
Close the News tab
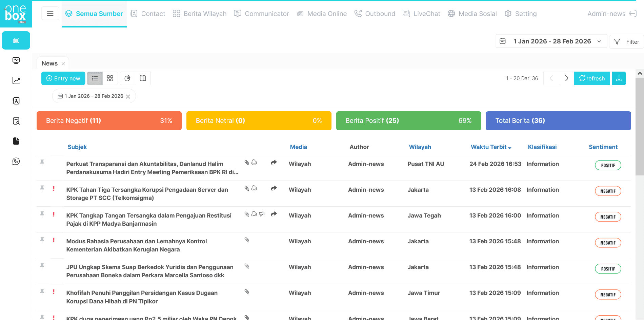[63, 64]
